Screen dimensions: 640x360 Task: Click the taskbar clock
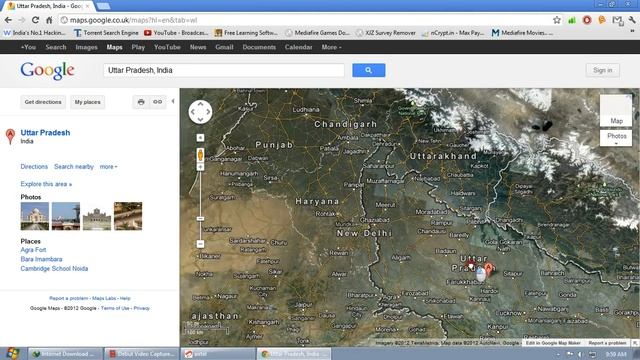616,354
